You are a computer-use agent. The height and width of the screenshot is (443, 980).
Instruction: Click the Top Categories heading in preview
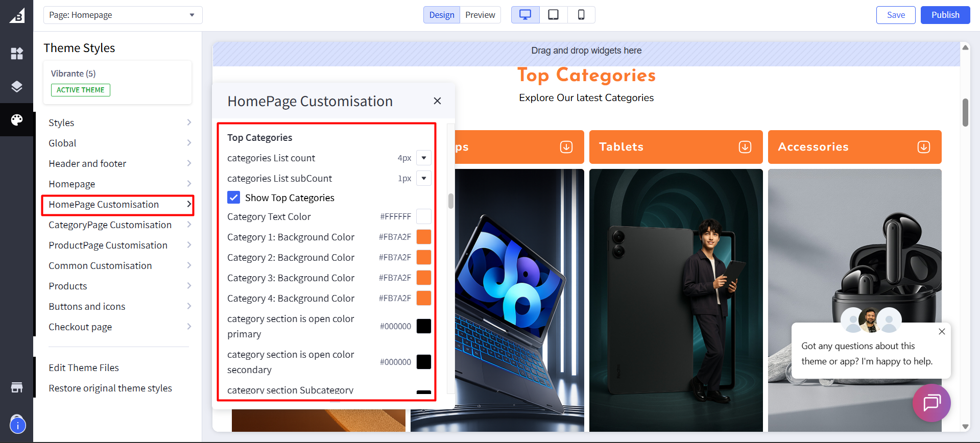586,75
